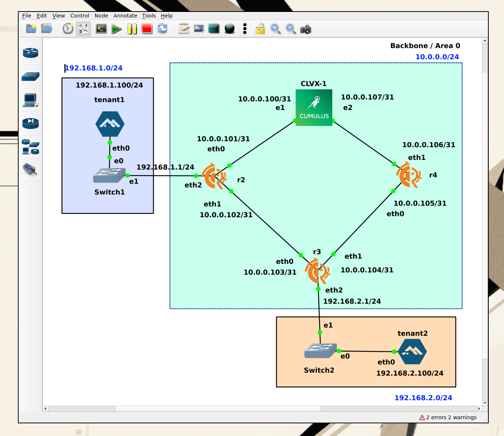Browse routers in the device sidebar

(31, 53)
